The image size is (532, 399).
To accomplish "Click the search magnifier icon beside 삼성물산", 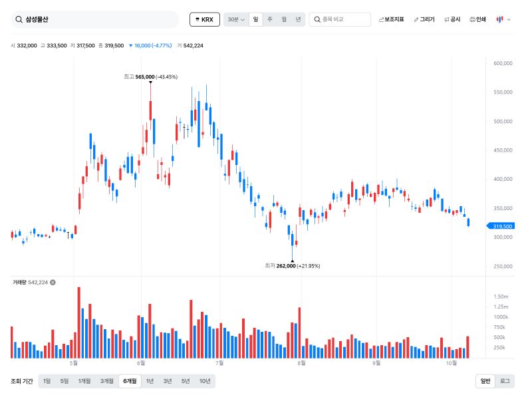I will tap(19, 19).
